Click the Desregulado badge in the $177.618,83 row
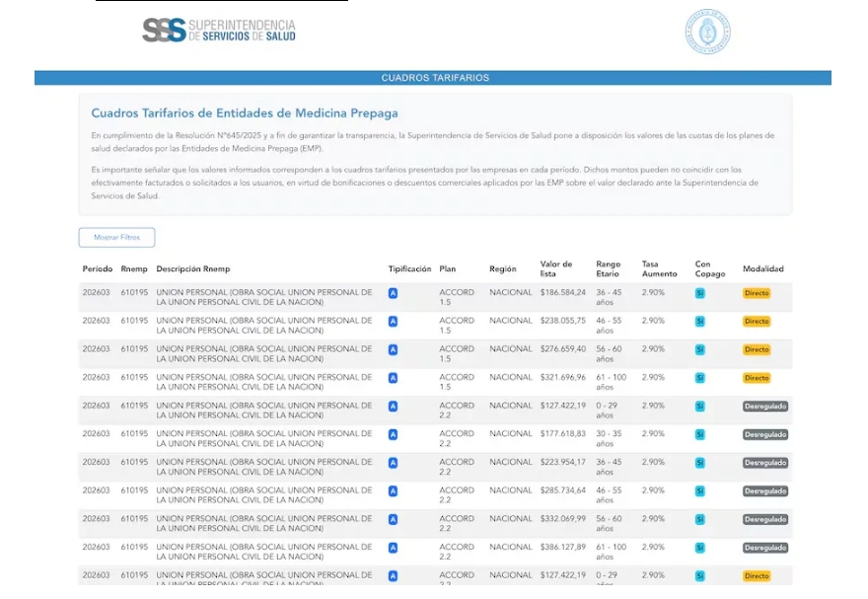 pyautogui.click(x=765, y=435)
